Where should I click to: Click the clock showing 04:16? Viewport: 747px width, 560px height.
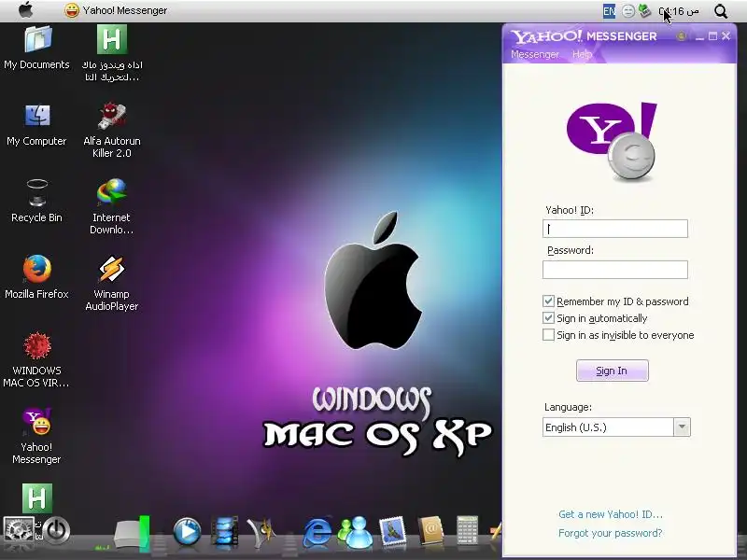(x=679, y=11)
